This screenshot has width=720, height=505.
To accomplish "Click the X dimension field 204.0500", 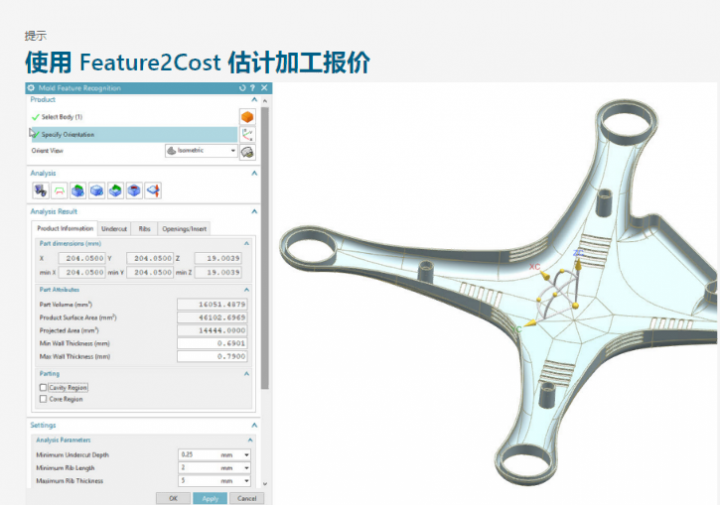I will 83,258.
